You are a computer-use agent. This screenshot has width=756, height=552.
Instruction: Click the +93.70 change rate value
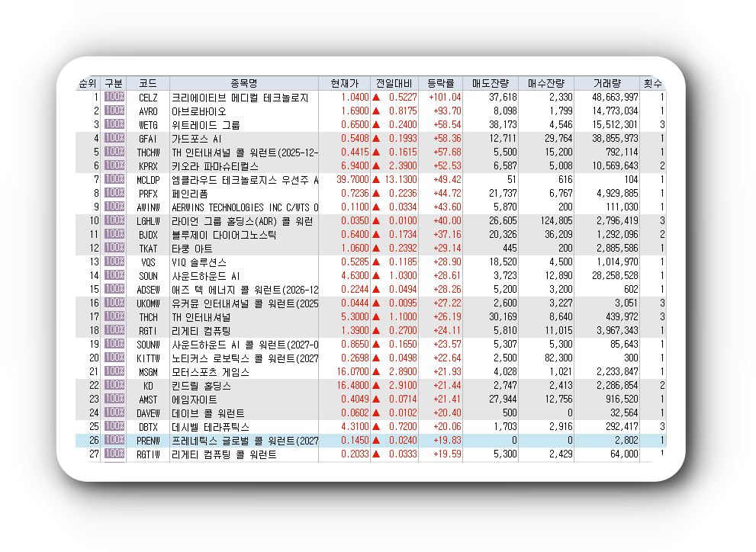pyautogui.click(x=447, y=111)
